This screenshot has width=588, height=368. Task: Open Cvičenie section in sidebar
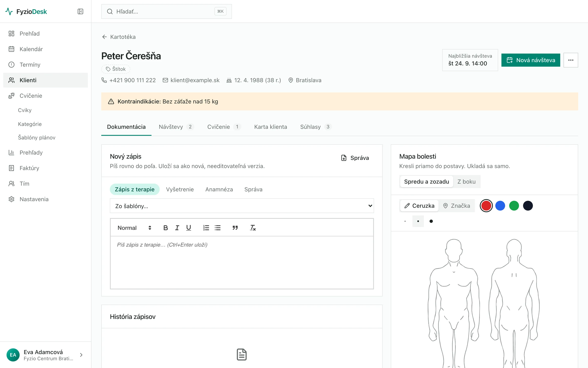click(x=46, y=96)
